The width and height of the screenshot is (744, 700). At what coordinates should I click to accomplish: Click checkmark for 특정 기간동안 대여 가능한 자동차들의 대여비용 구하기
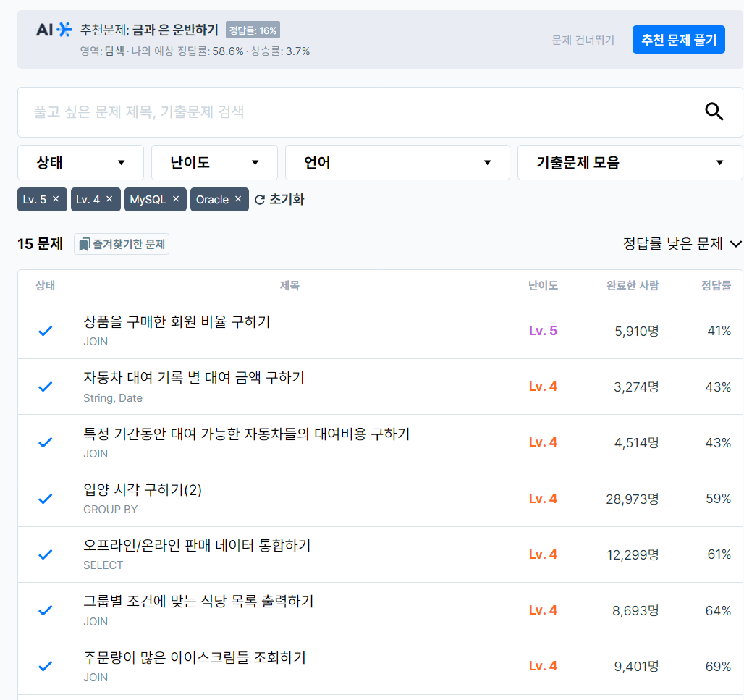coord(45,442)
